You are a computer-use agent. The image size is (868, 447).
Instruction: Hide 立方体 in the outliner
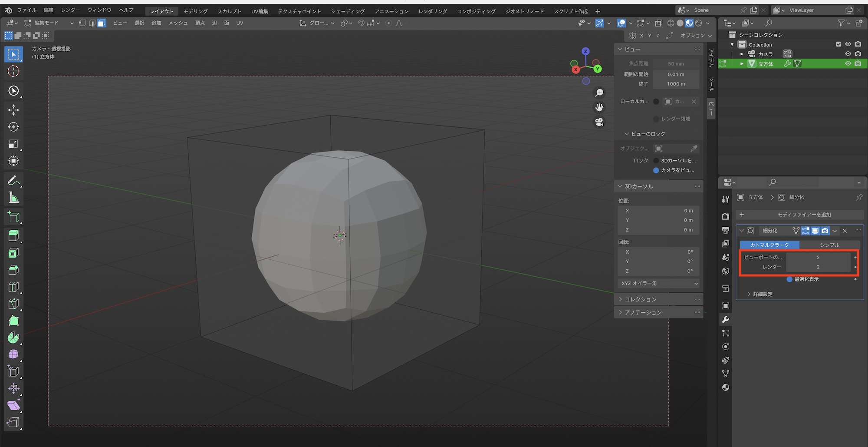848,63
